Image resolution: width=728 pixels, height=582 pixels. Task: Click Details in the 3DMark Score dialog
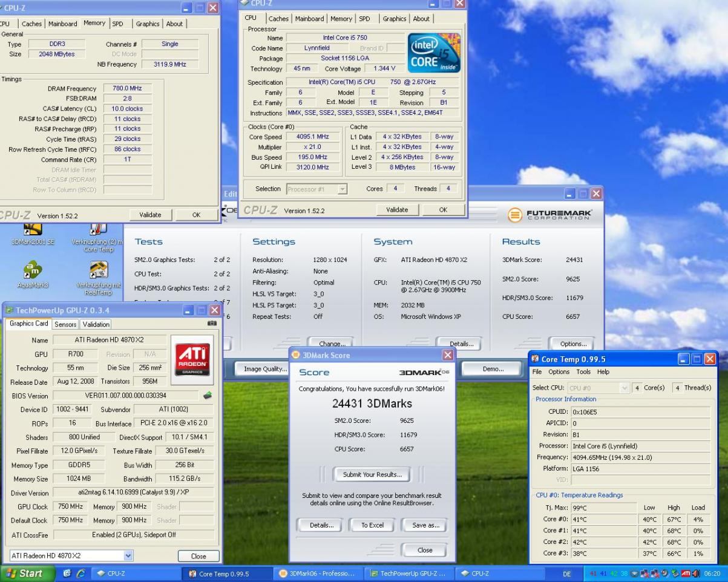coord(321,525)
